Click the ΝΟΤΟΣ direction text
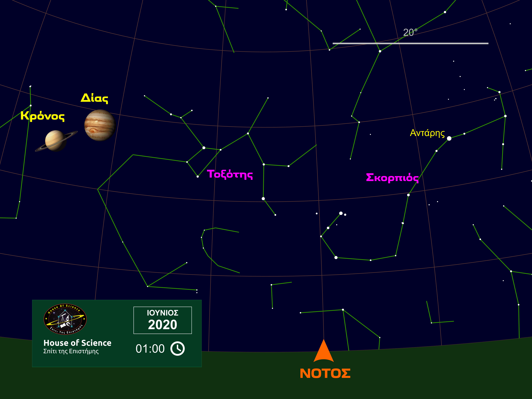 (x=325, y=374)
